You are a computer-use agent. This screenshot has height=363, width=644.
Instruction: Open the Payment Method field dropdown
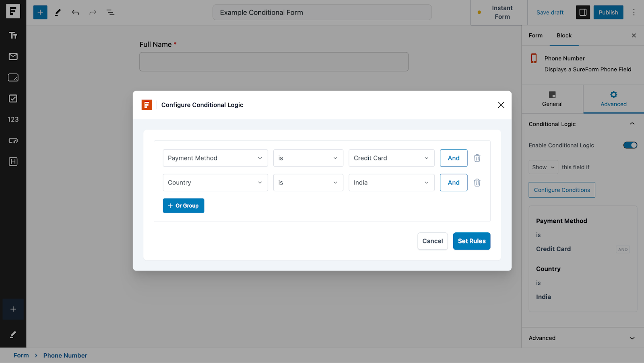click(x=215, y=158)
